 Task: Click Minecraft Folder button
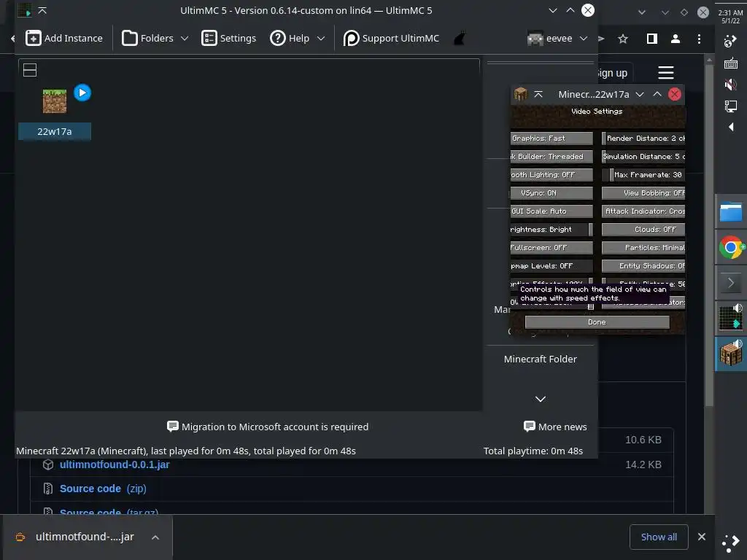[541, 359]
